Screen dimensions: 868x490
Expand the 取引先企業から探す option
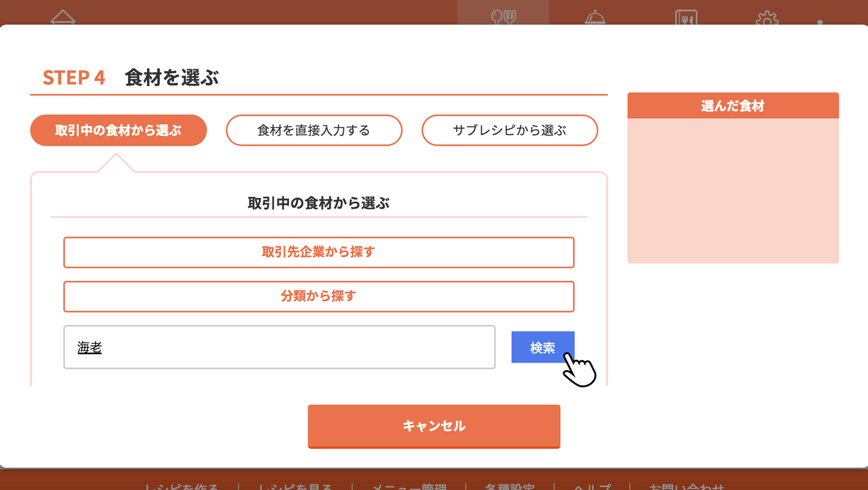318,252
